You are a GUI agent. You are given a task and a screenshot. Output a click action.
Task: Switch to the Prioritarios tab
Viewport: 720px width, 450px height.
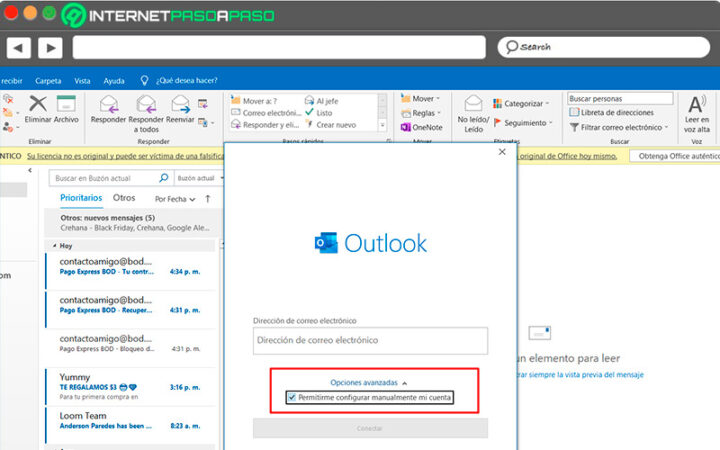81,198
